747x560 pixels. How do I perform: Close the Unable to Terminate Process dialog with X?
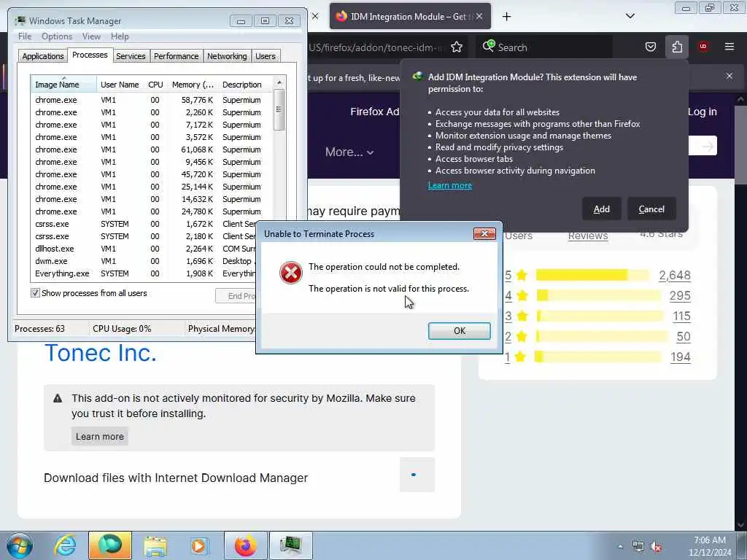484,234
